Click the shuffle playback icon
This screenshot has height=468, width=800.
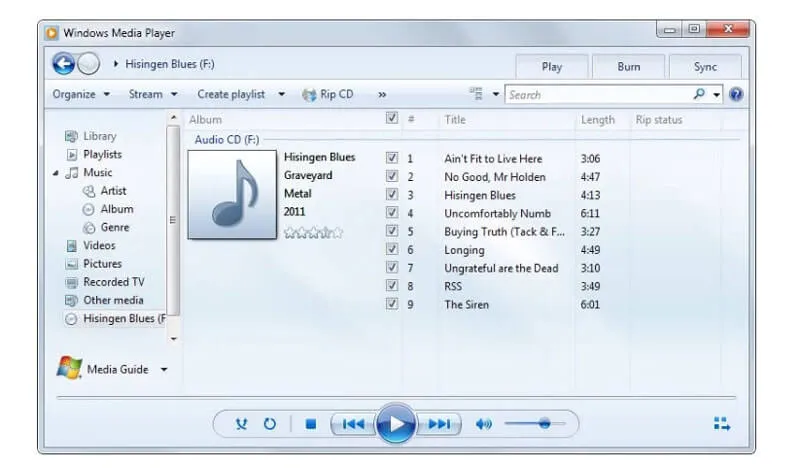(x=241, y=423)
